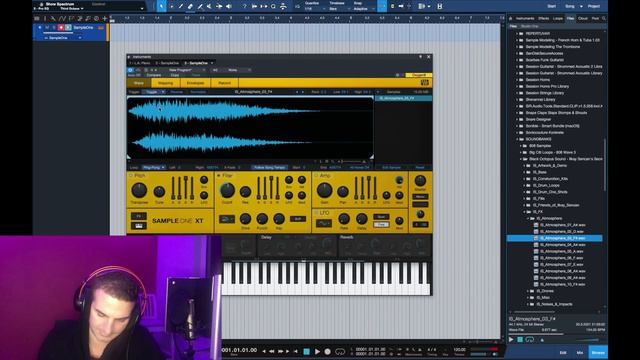Toggle the instrument power bypass button

tap(130, 70)
